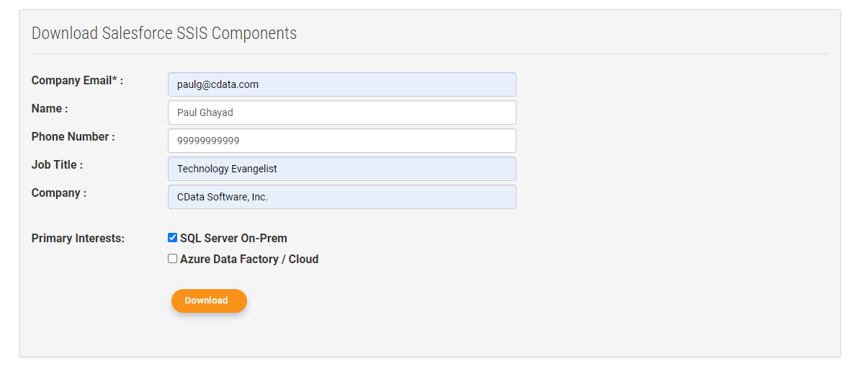
Task: Select the Phone Number input box
Action: pos(341,141)
